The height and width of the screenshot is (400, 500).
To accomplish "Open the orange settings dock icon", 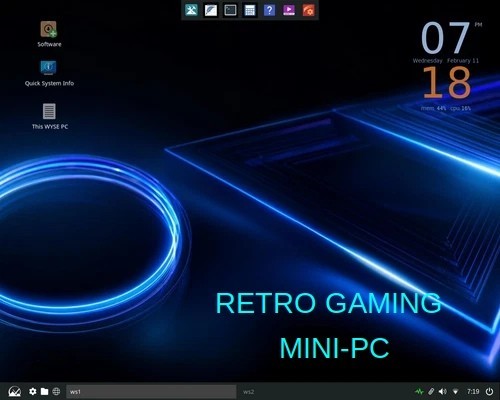I will (308, 10).
